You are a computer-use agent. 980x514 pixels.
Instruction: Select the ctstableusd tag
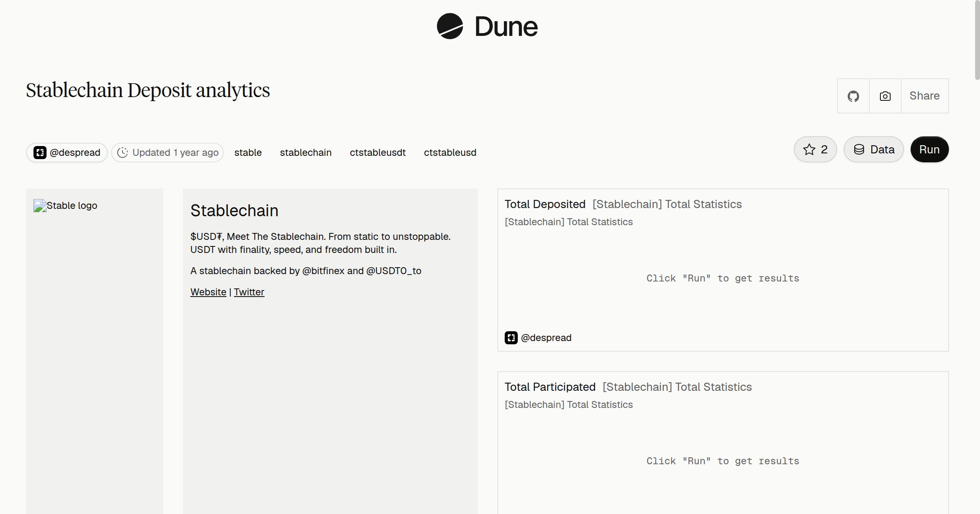point(450,153)
